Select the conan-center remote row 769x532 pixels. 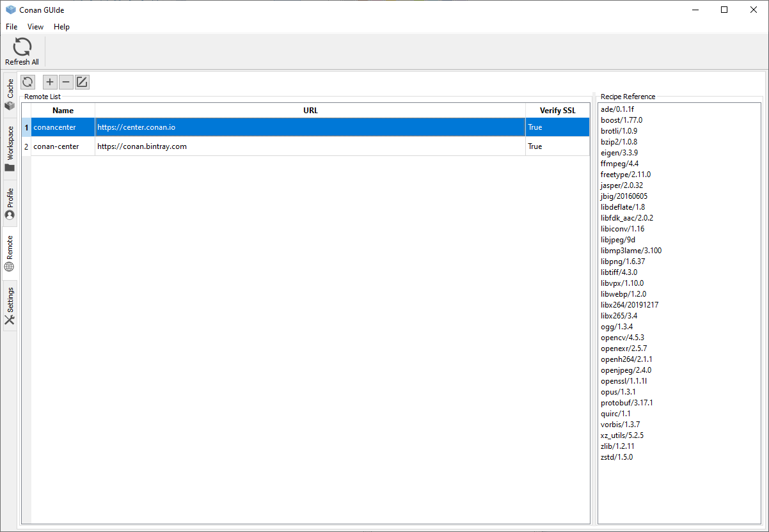56,146
